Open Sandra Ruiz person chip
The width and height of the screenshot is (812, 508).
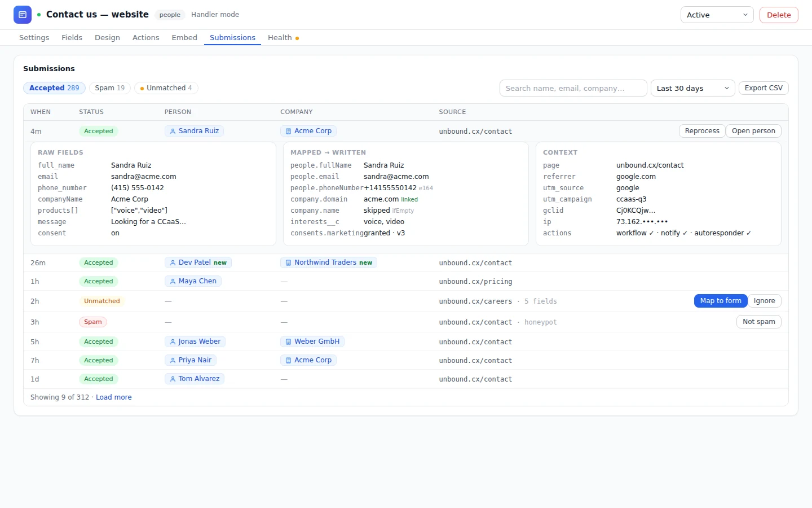(x=194, y=131)
